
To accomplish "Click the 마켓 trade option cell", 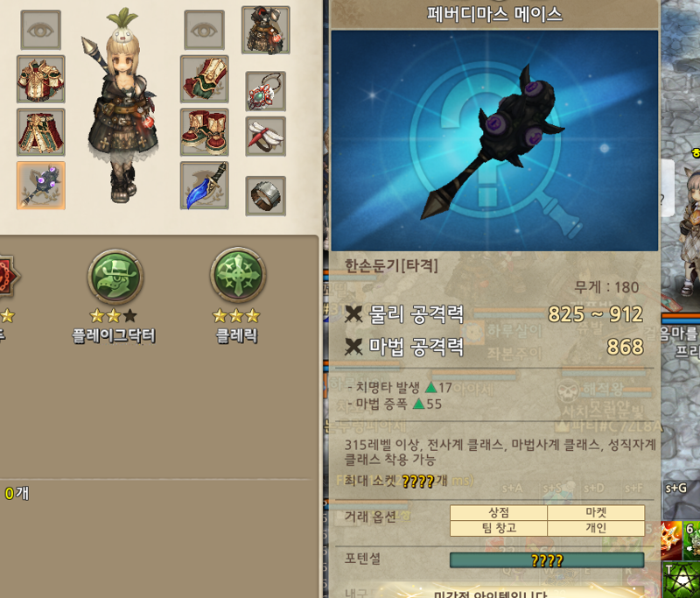I will 596,513.
